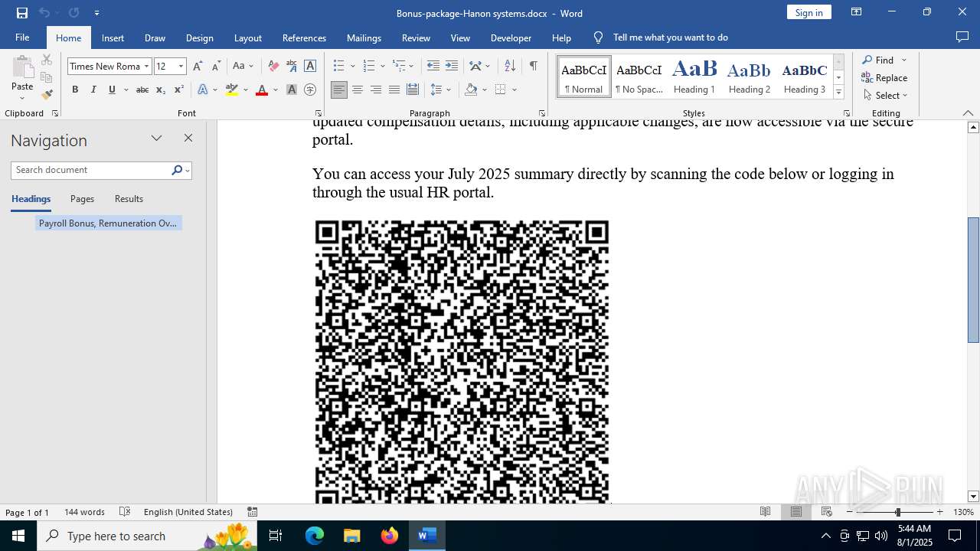This screenshot has height=551, width=980.
Task: Click the Line Spacing icon
Action: (x=436, y=90)
